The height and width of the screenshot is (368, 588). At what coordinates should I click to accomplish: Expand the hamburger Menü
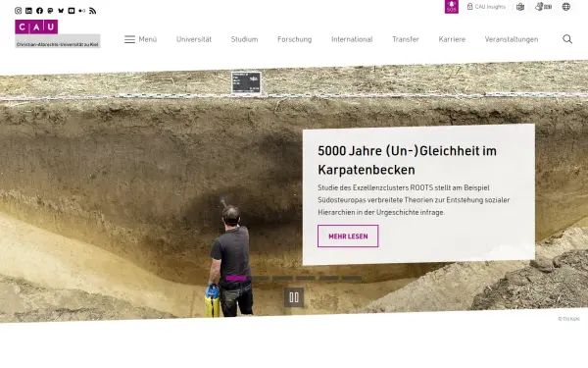click(140, 39)
